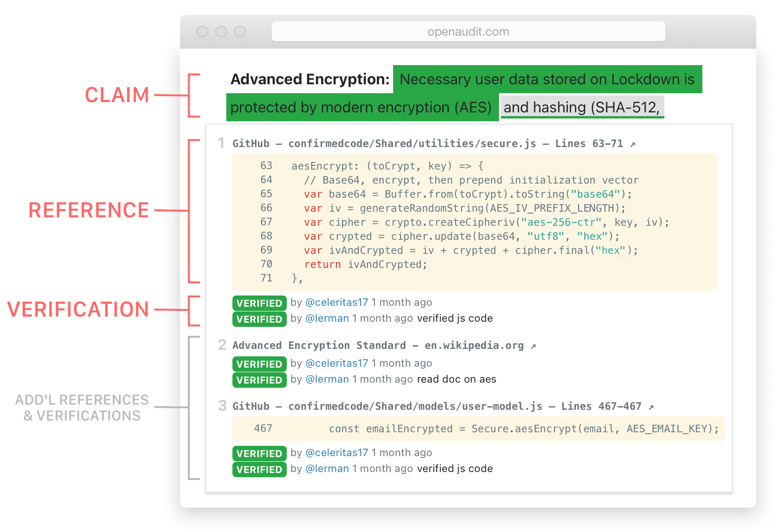Click VERIFIED badge next to 'read doc on aes'
Image resolution: width=775 pixels, height=532 pixels.
(259, 380)
